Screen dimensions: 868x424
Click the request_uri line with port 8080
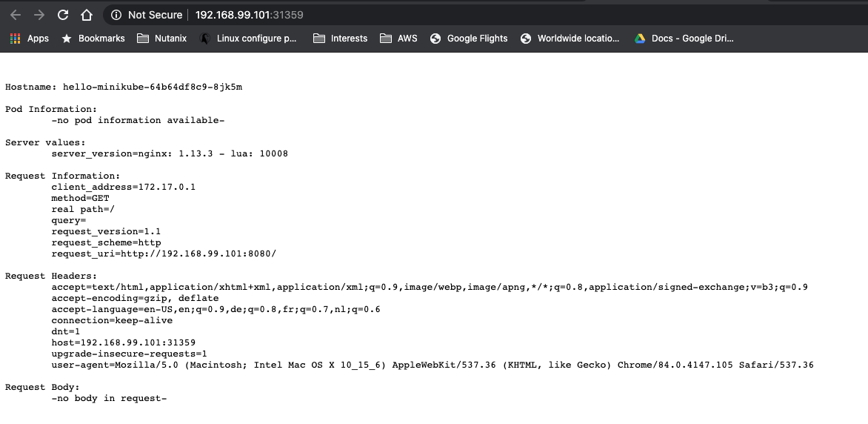click(164, 254)
